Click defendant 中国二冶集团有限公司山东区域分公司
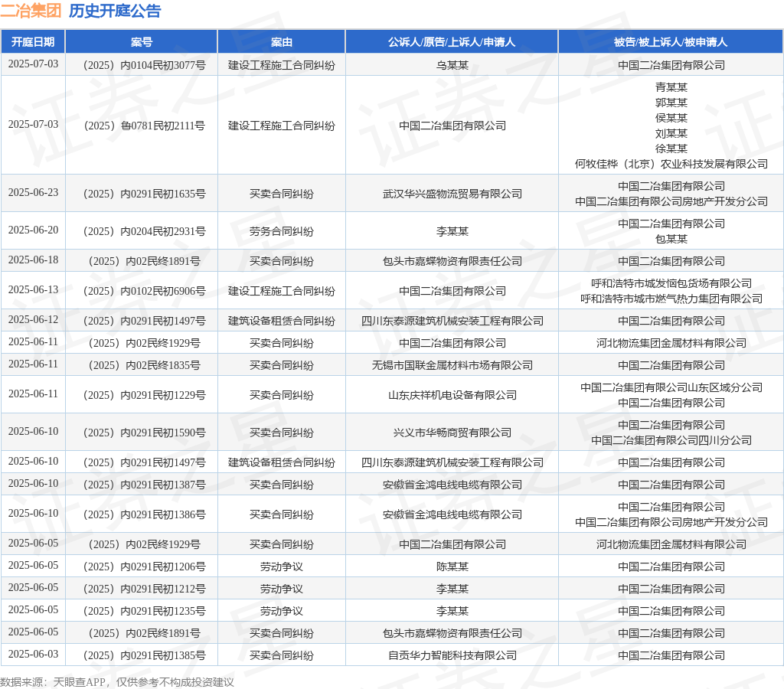 (x=671, y=387)
